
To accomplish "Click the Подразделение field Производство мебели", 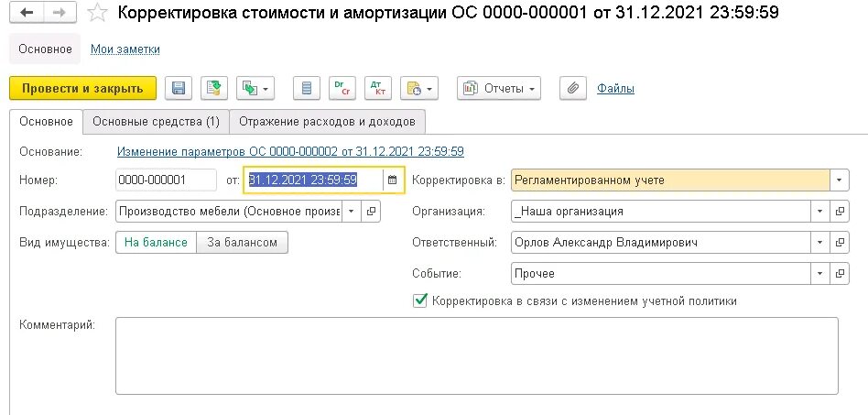I will click(x=229, y=211).
